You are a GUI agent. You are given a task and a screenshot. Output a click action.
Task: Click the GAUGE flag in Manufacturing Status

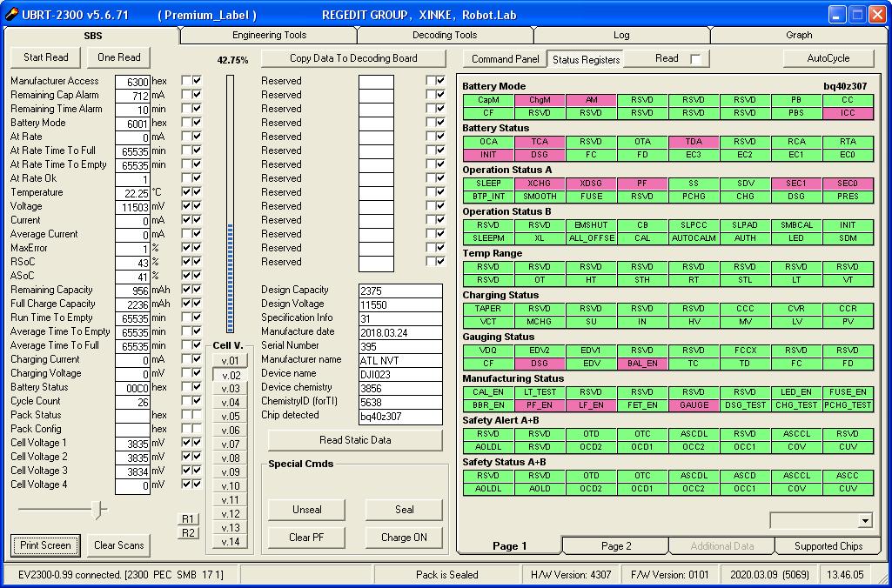(694, 405)
